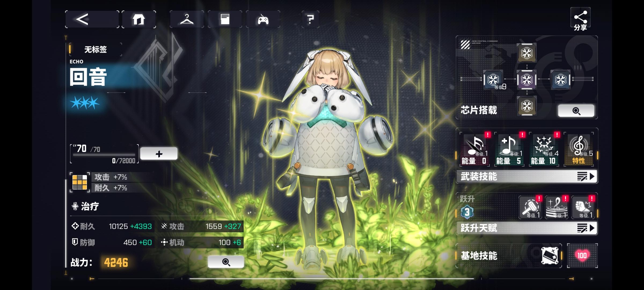Inspect loaded chips with 芯片搭载 magnifier
The width and height of the screenshot is (644, 290).
tap(576, 111)
